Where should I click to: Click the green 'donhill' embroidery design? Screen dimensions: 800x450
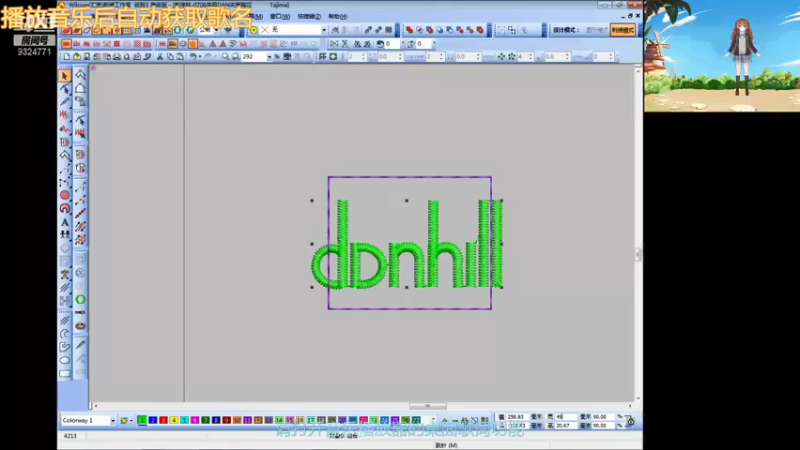click(x=407, y=244)
